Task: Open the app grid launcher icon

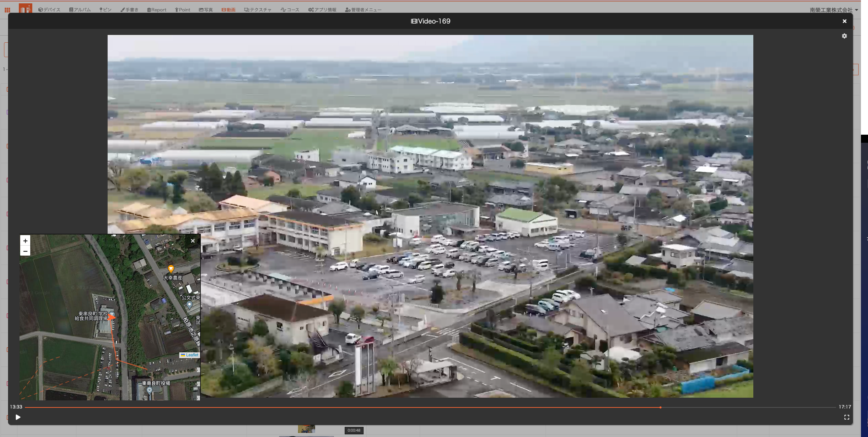Action: [7, 10]
